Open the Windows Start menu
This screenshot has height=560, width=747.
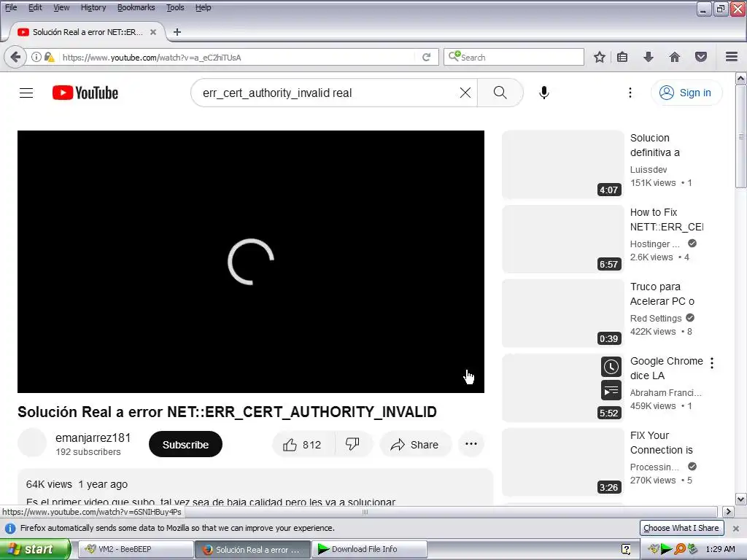click(35, 549)
